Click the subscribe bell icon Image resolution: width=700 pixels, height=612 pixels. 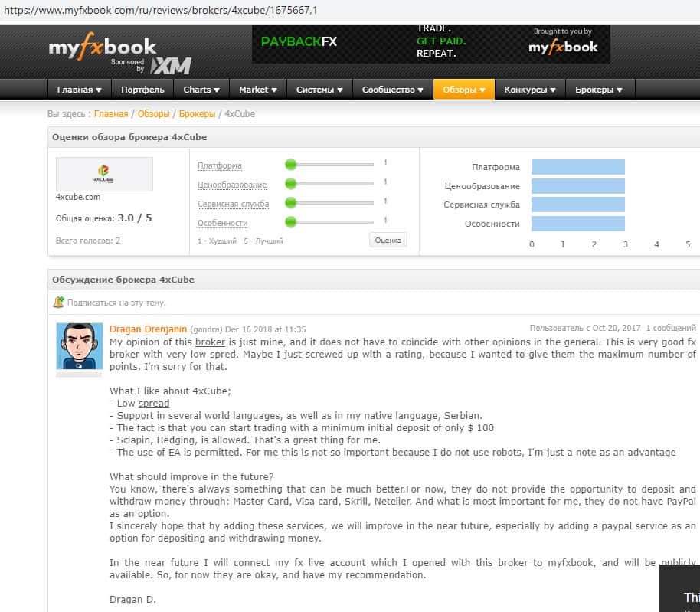point(58,303)
